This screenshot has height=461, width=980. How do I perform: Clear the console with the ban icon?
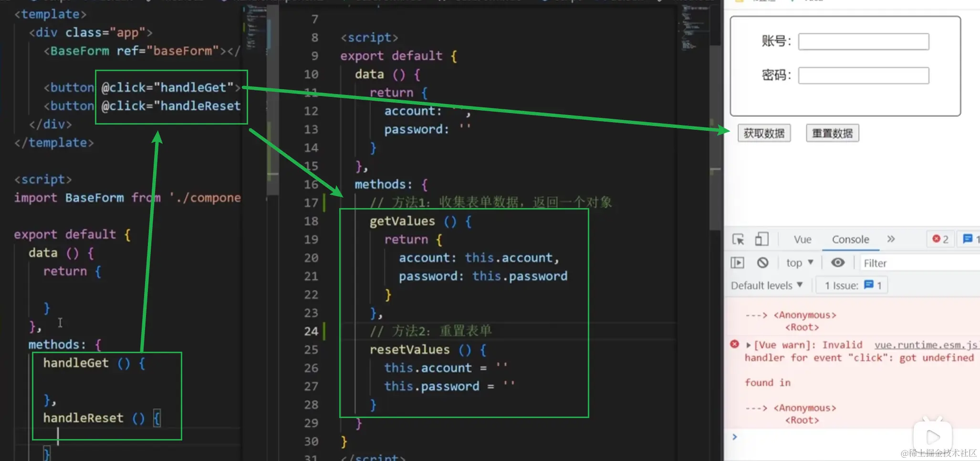point(763,262)
